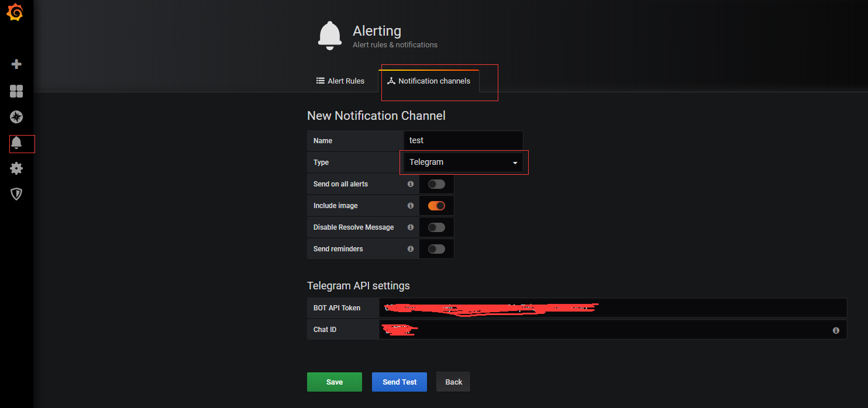The width and height of the screenshot is (868, 408).
Task: Show info icon for Chat ID field
Action: [836, 330]
